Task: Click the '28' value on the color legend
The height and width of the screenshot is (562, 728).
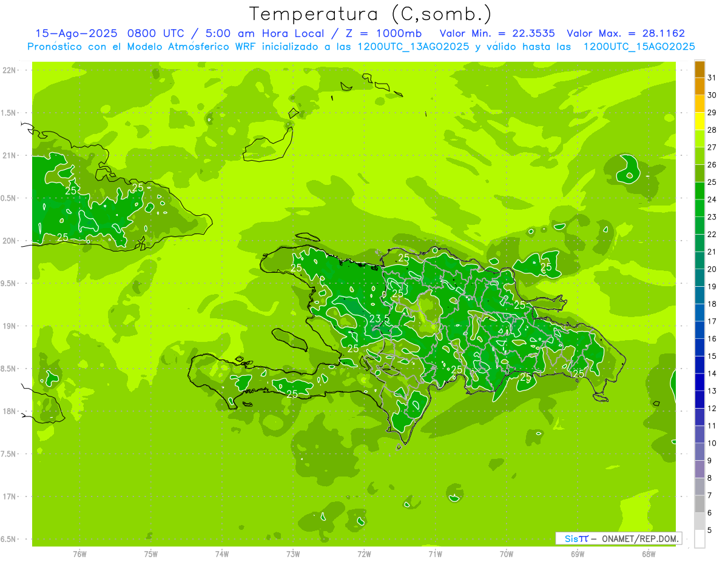Action: tap(712, 130)
